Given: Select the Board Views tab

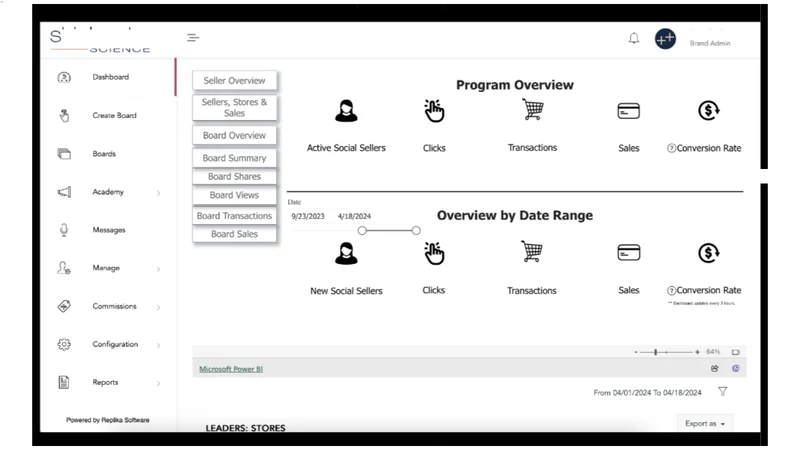Looking at the screenshot, I should click(234, 195).
